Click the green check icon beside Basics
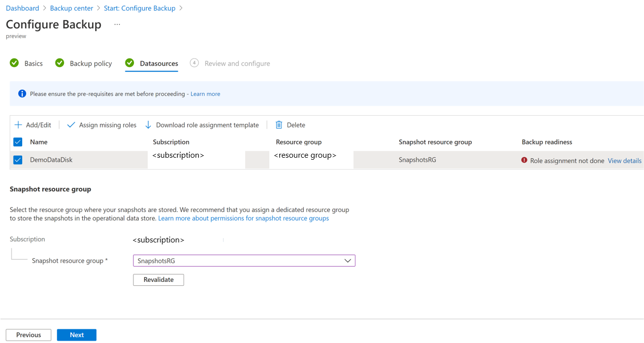Screen dimensions: 644x343 (14, 63)
